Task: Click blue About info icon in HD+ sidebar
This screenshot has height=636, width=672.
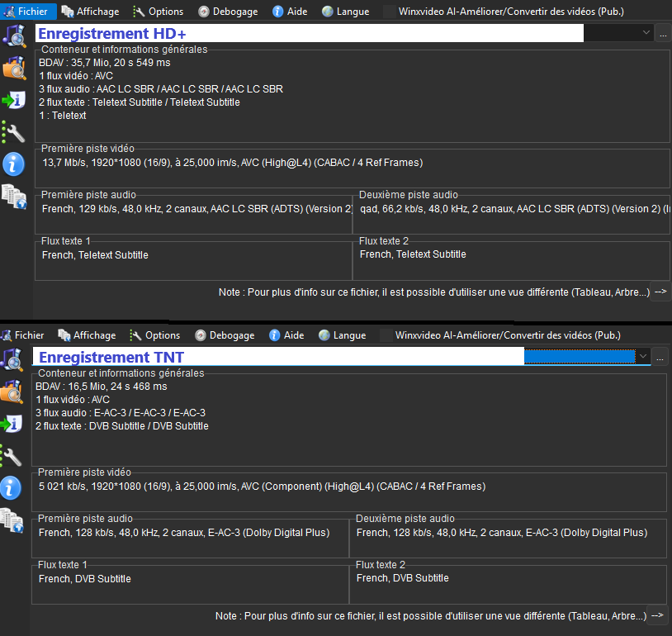Action: (x=14, y=164)
